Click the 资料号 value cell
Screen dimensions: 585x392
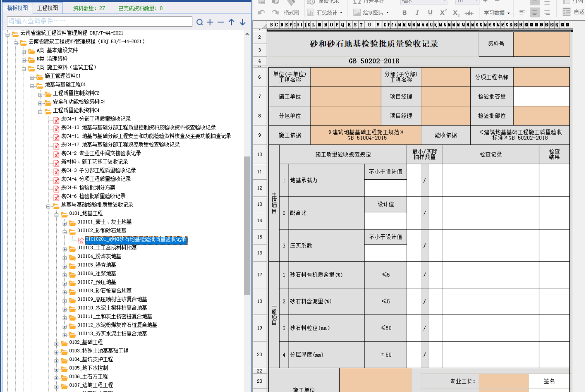[541, 44]
